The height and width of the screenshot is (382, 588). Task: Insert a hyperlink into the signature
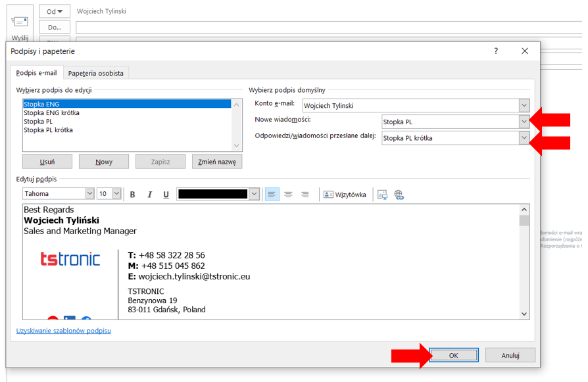399,195
